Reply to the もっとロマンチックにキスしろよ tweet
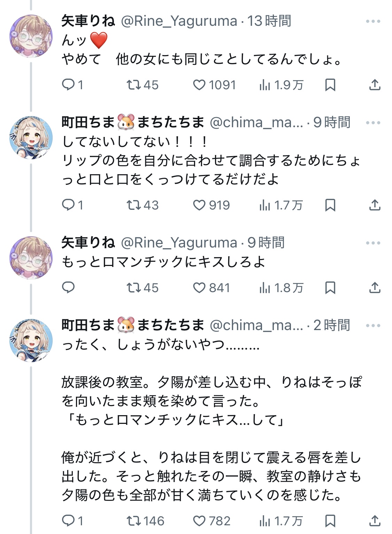Viewport: 392px width, 534px height. 68,288
